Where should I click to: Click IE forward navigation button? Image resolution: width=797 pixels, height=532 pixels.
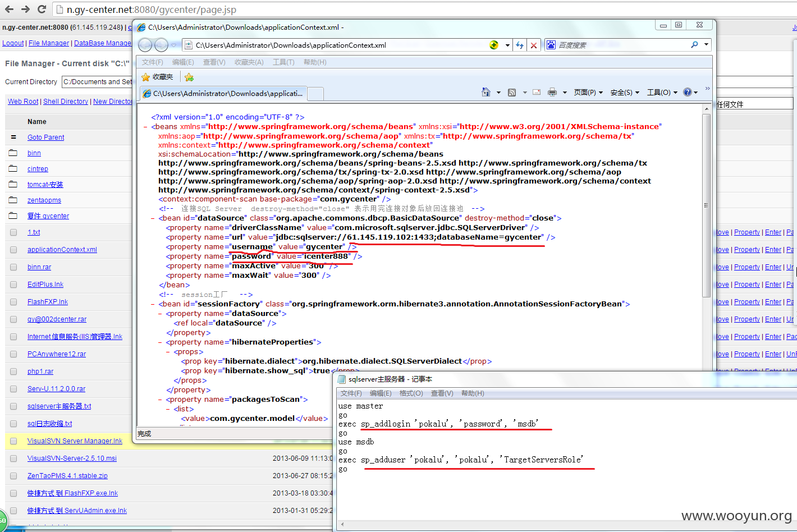(161, 45)
